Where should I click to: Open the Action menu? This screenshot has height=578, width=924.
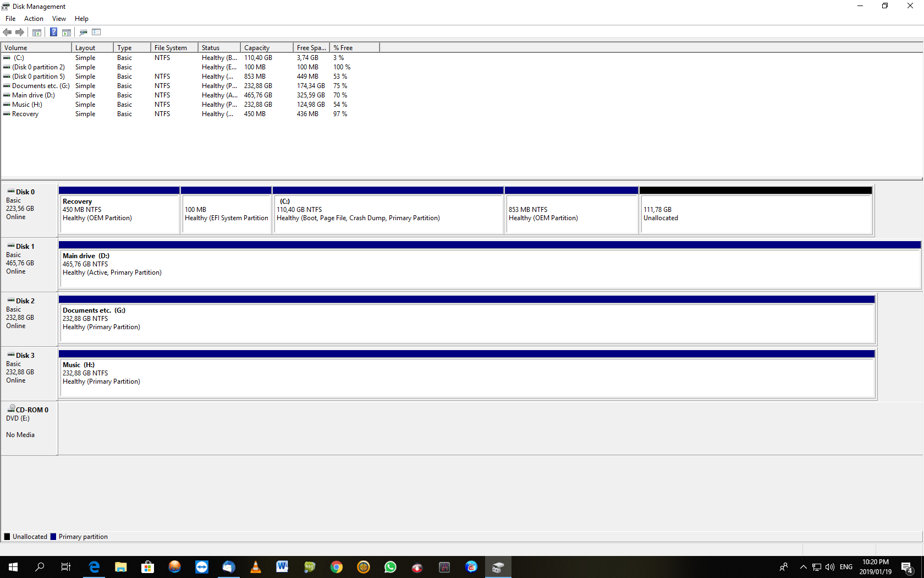click(x=34, y=19)
